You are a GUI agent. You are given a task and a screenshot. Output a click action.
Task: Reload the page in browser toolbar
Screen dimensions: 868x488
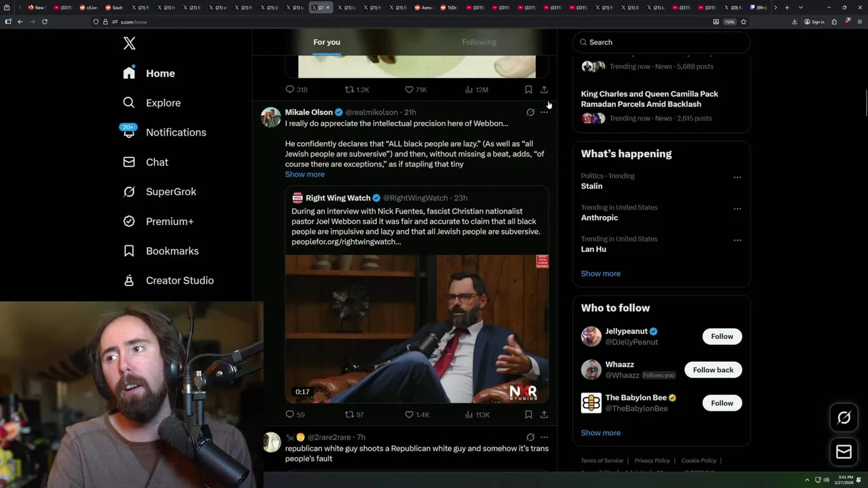point(45,22)
